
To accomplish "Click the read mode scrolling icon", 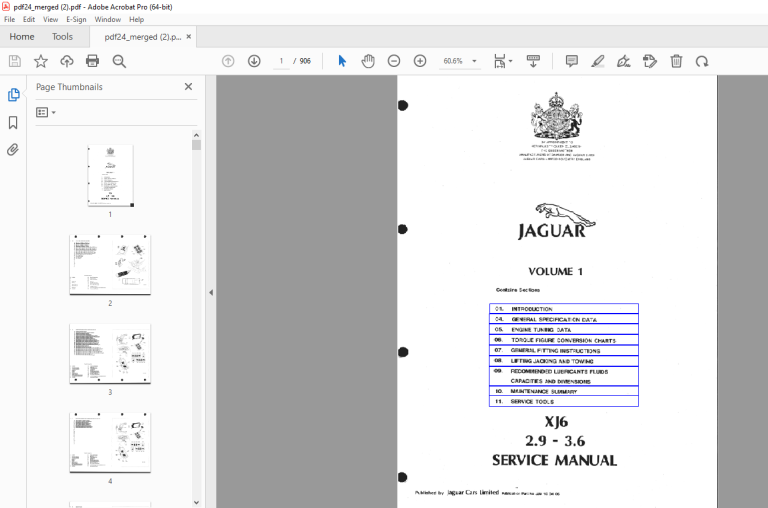I will 533,61.
